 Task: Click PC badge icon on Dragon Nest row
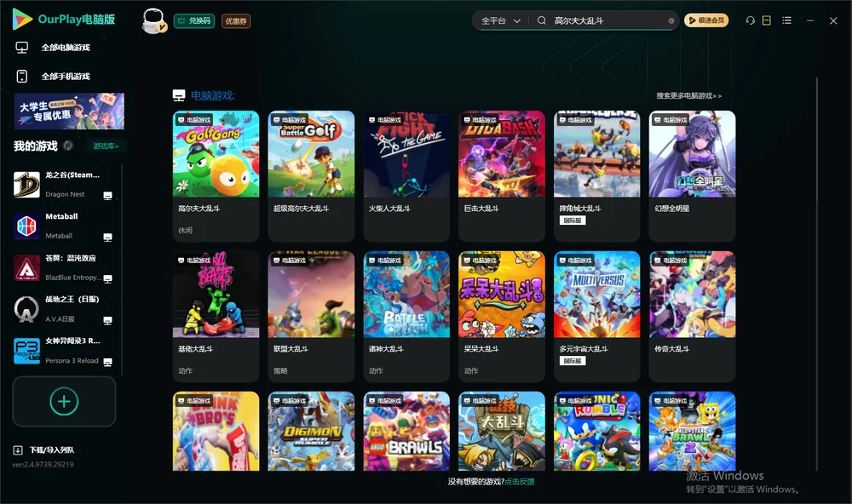pos(107,196)
